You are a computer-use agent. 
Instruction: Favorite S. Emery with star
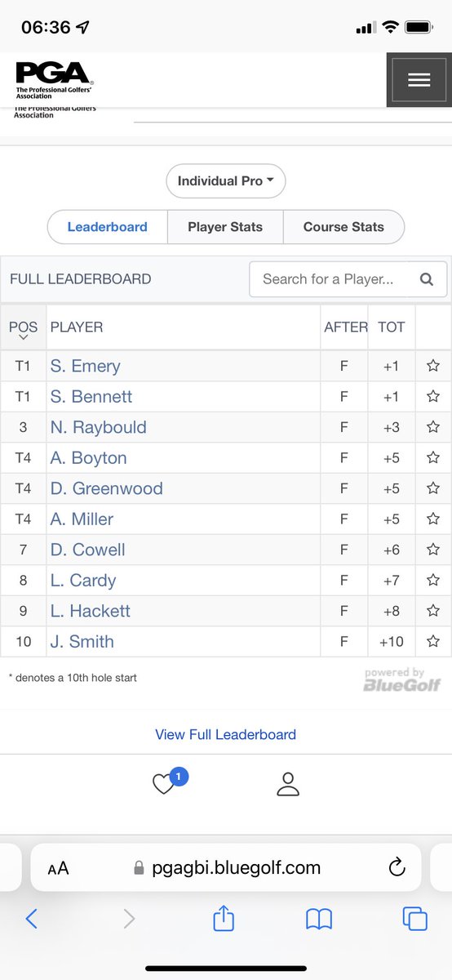[433, 366]
